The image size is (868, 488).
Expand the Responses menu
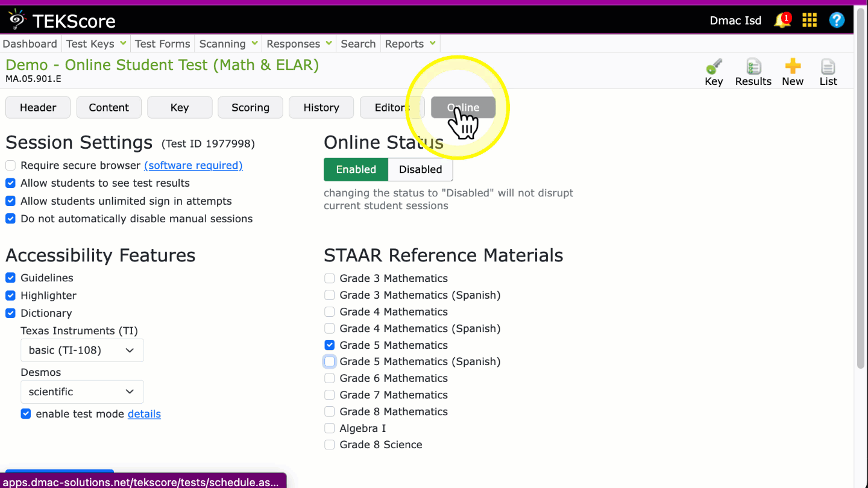pos(299,43)
